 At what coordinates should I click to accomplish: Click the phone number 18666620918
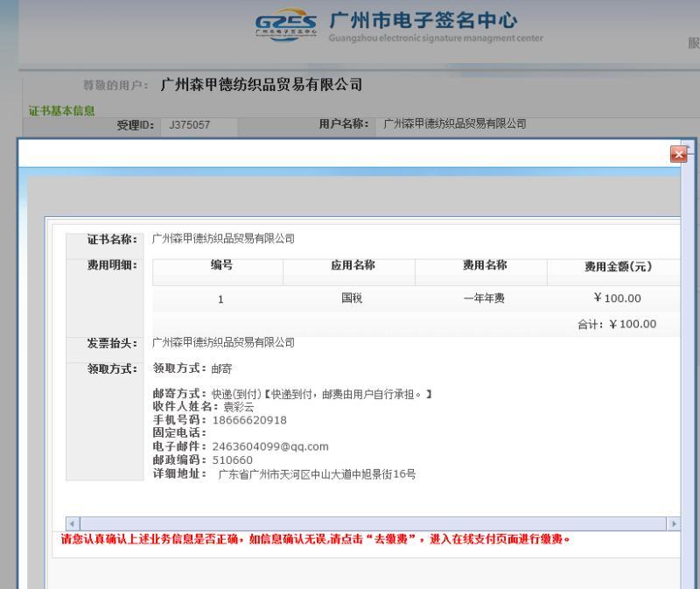(x=249, y=420)
